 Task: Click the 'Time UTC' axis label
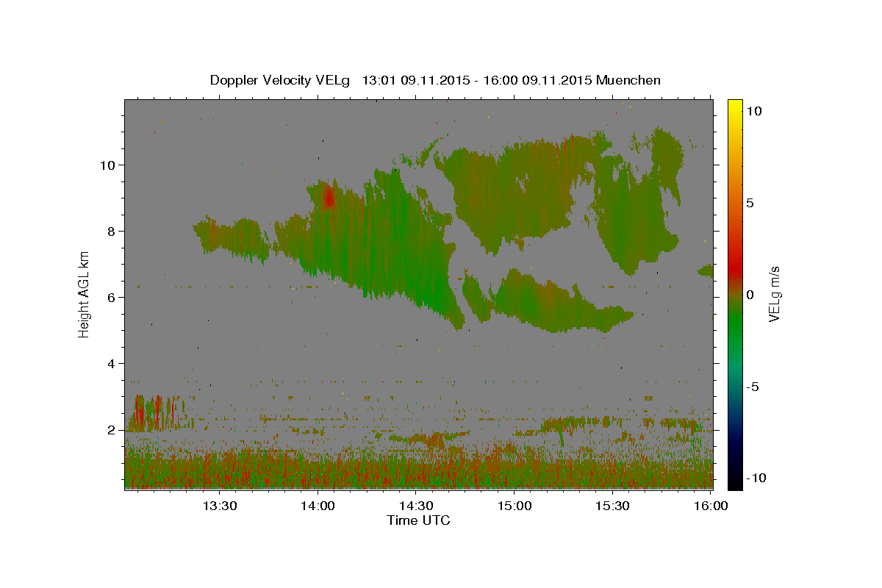tap(418, 520)
